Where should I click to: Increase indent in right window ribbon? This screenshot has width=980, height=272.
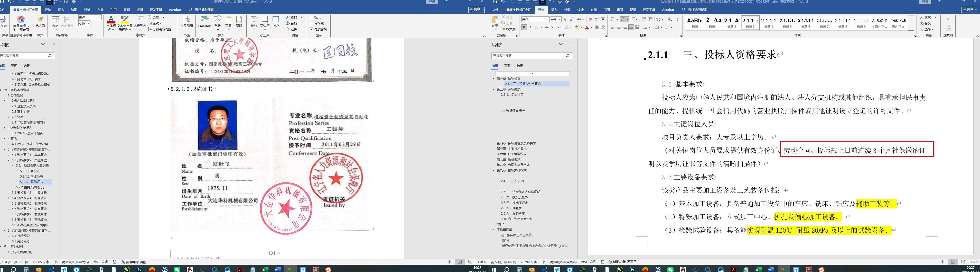pos(650,20)
